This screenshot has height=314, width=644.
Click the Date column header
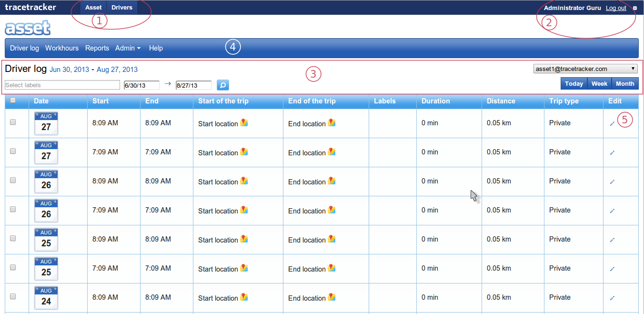(x=41, y=101)
